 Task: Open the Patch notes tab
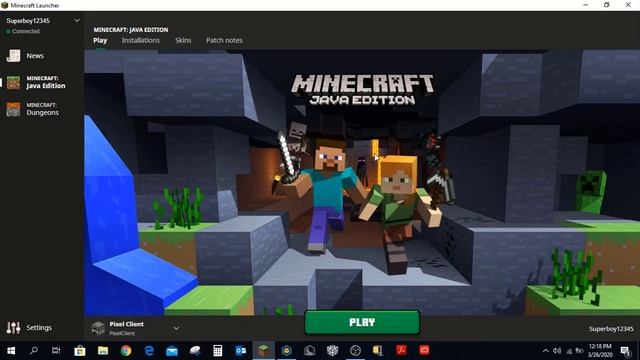click(x=224, y=40)
